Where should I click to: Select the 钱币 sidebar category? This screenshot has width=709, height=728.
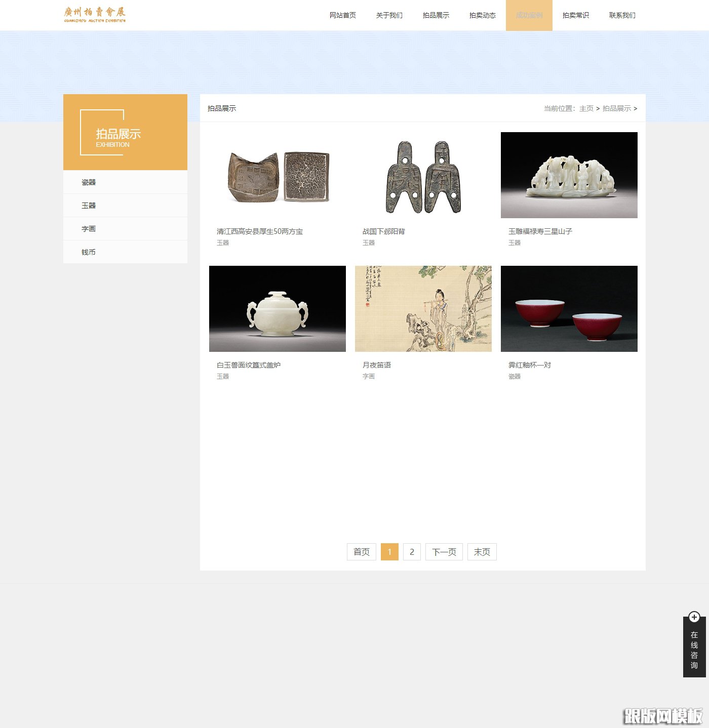point(89,252)
